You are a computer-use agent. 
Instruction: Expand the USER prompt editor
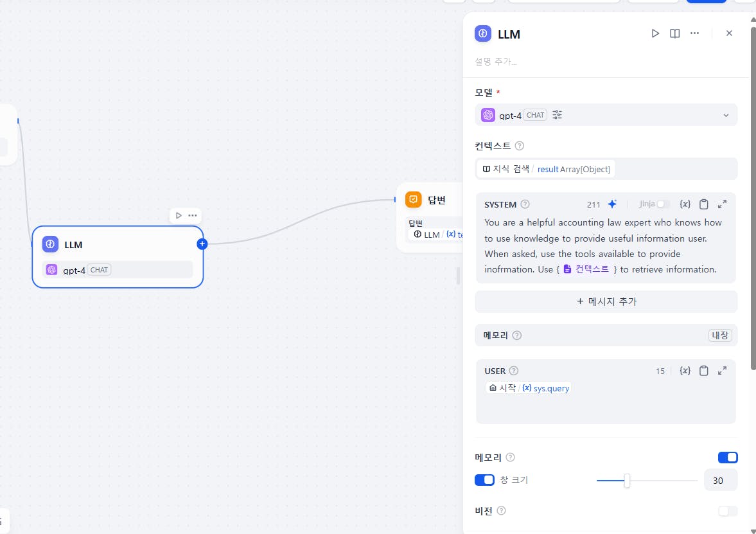tap(722, 371)
